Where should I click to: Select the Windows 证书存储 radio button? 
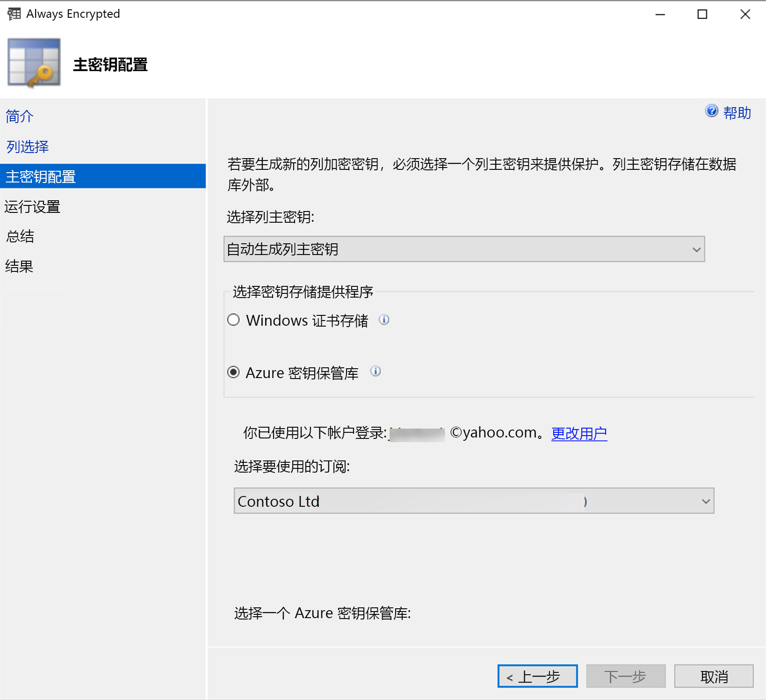click(233, 320)
